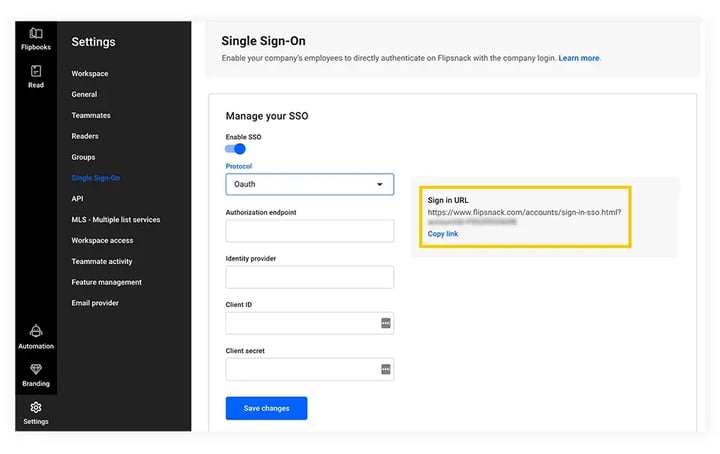Focus the Authorization endpoint field
The height and width of the screenshot is (454, 720).
pyautogui.click(x=309, y=231)
